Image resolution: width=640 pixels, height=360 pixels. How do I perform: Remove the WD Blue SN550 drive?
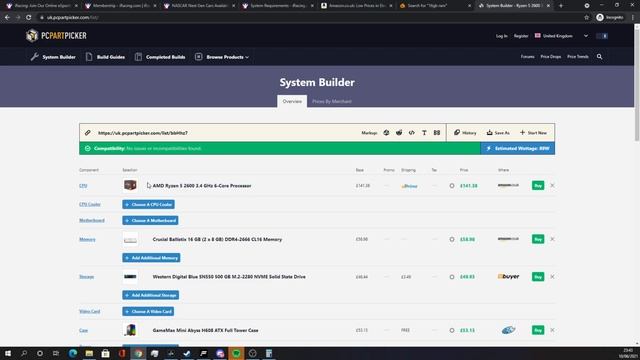(x=552, y=277)
